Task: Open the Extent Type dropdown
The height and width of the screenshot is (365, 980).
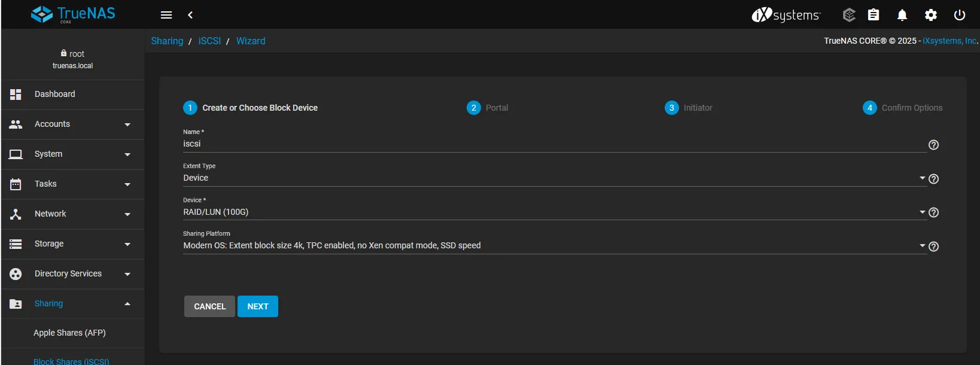Action: (x=553, y=178)
